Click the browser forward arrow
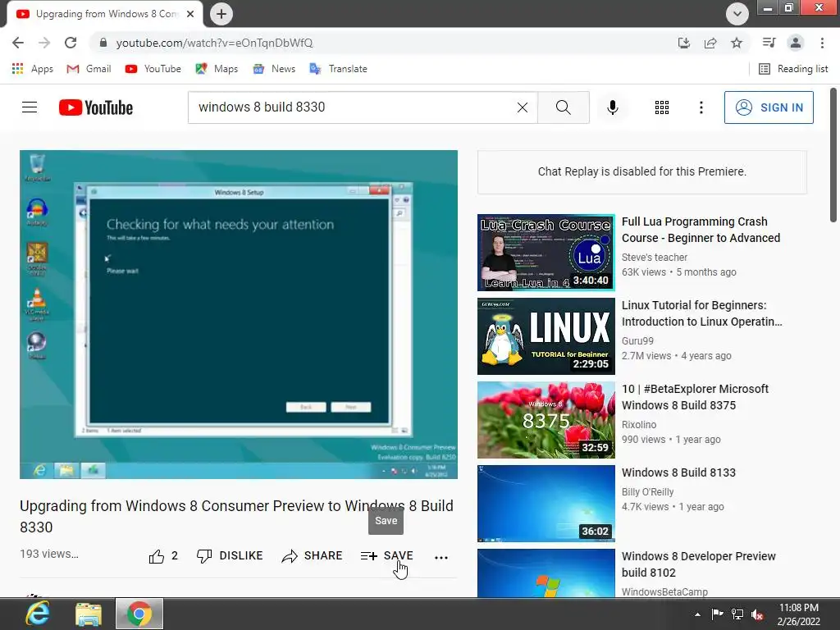Image resolution: width=840 pixels, height=630 pixels. click(44, 43)
